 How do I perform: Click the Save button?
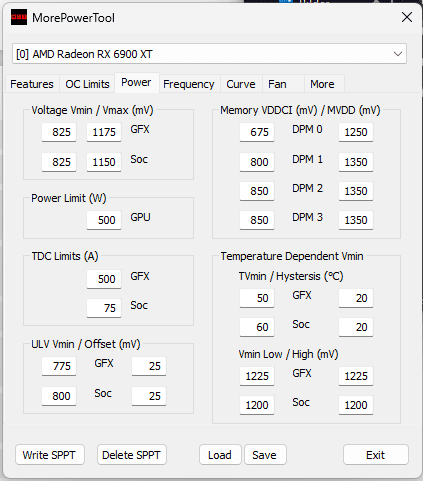265,455
